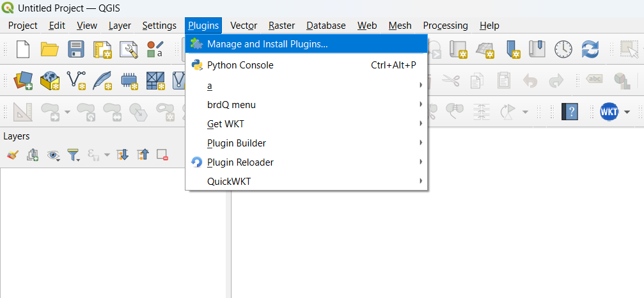Click the Select Features by area icon
This screenshot has width=644, height=298.
(x=630, y=49)
